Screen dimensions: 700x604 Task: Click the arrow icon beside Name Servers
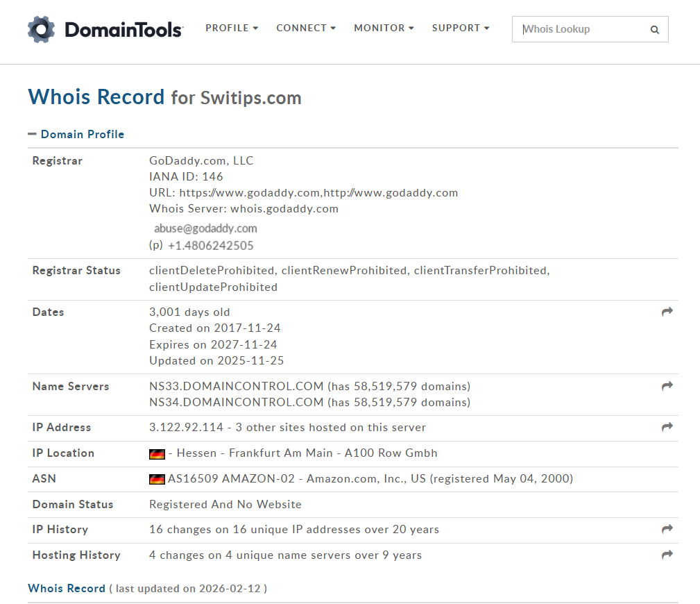click(x=667, y=386)
